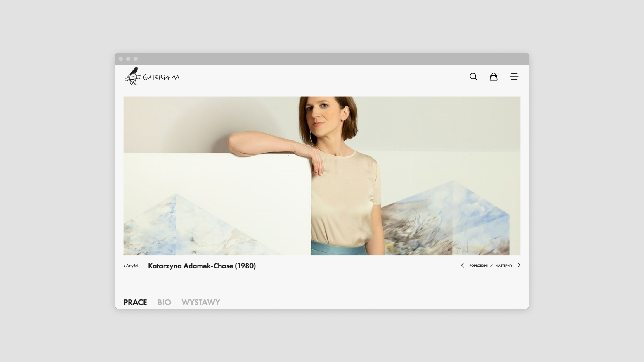
Task: Switch to the BIO tab
Action: pos(164,302)
